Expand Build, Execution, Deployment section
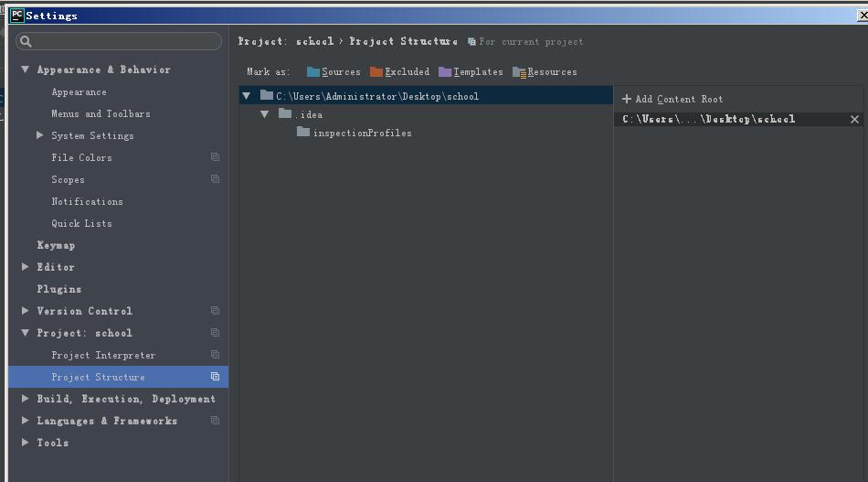The height and width of the screenshot is (482, 868). pos(25,399)
